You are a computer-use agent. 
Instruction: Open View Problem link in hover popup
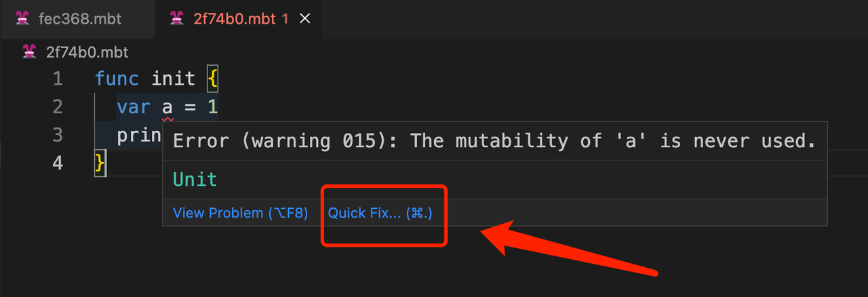[x=241, y=213]
